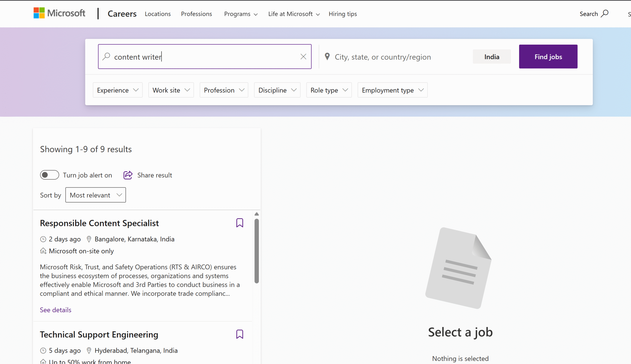Click the Share result icon
Viewport: 631px width, 364px height.
(128, 175)
